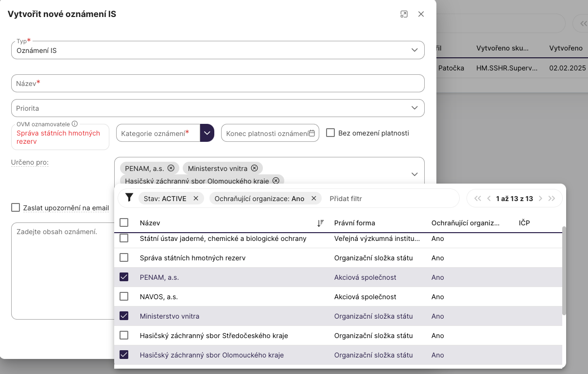Uncheck the Ministerstvo vnitra row
588x374 pixels.
point(124,316)
